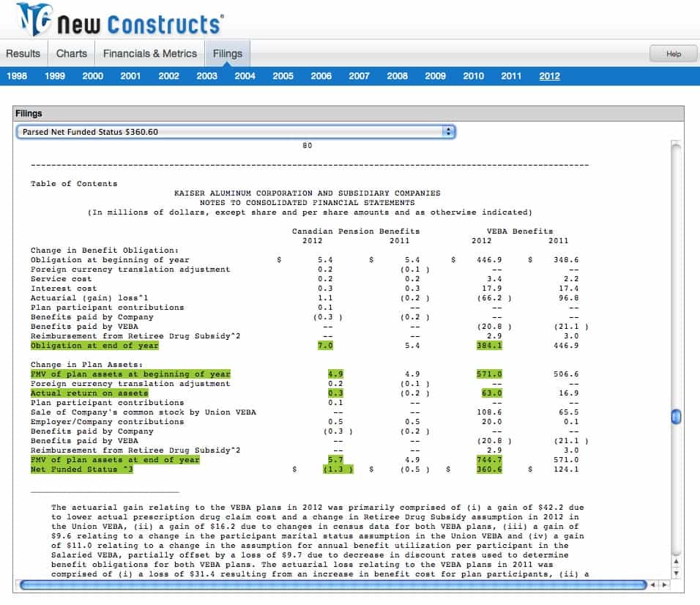The height and width of the screenshot is (605, 700).
Task: Switch to the Charts tab
Action: (72, 53)
